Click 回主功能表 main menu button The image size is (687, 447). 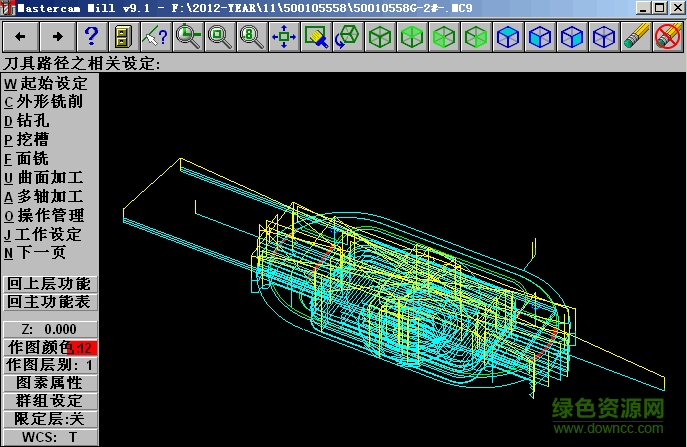[x=50, y=301]
